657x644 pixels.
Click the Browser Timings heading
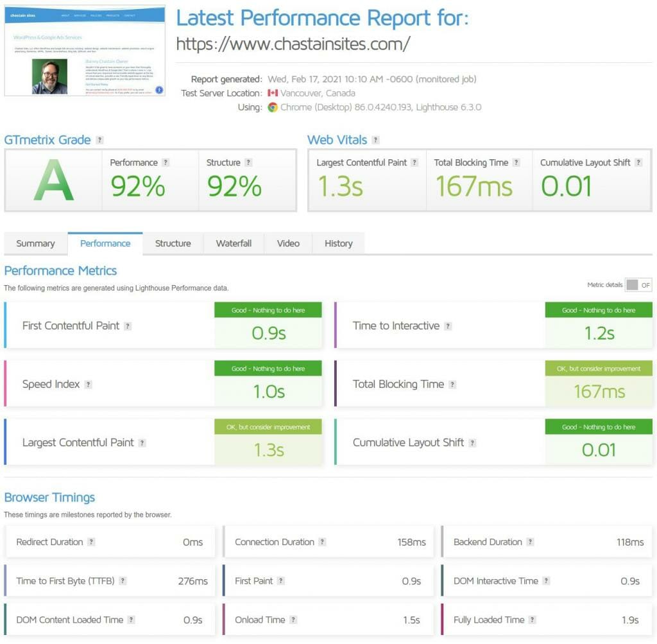click(x=49, y=498)
